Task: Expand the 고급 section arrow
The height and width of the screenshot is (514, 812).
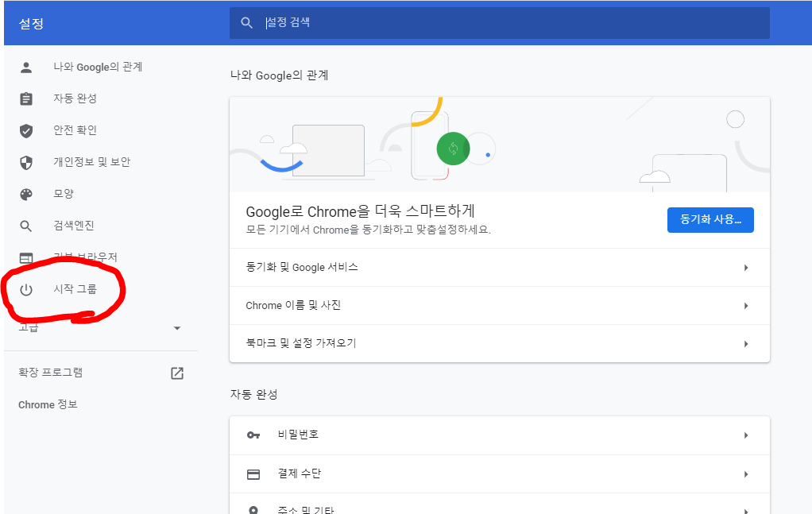Action: 177,328
